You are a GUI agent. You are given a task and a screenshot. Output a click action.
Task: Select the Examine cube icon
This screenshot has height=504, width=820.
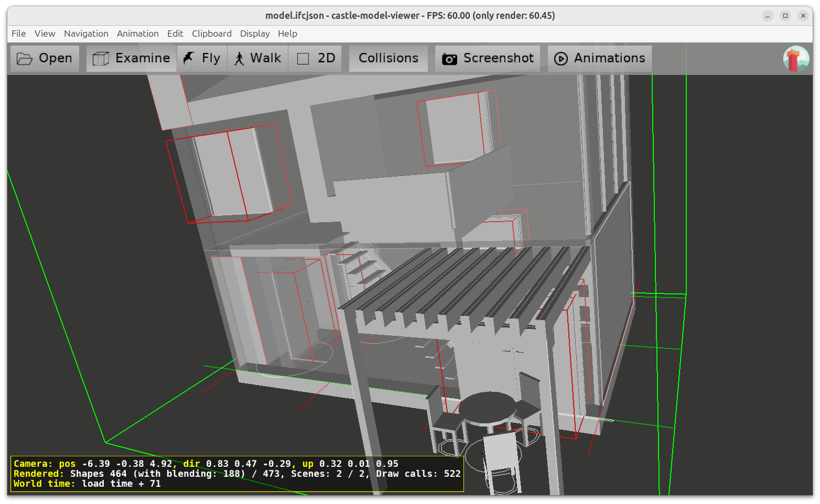click(101, 58)
